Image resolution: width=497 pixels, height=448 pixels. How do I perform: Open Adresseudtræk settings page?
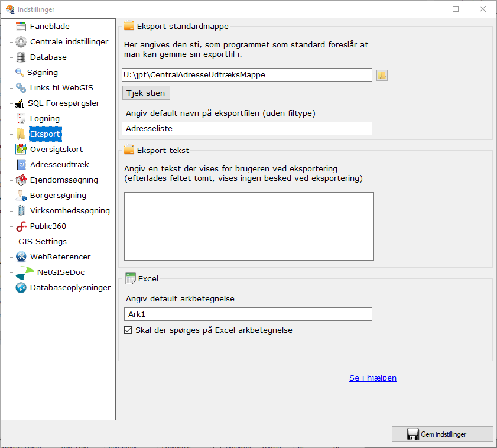click(x=60, y=165)
